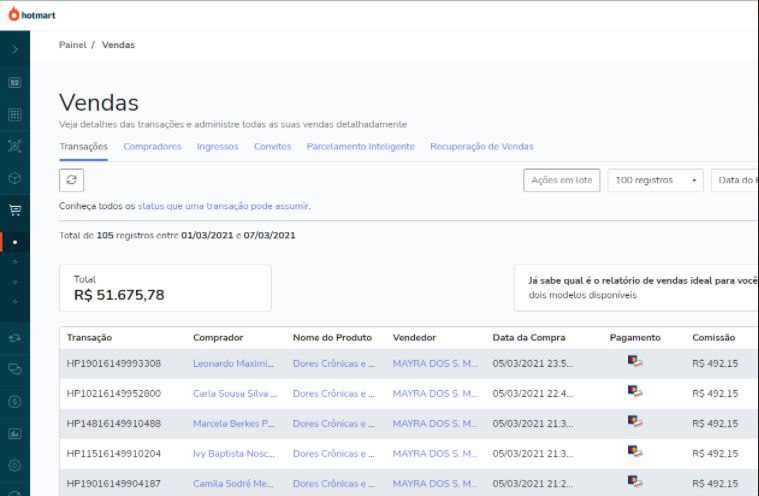Click the grid apps icon in sidebar
The image size is (759, 496).
14,114
